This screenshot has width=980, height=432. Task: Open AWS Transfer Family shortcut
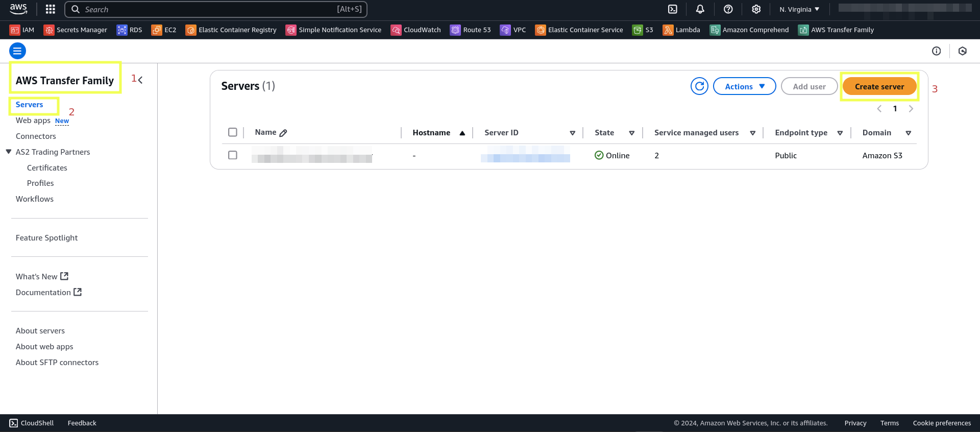836,30
